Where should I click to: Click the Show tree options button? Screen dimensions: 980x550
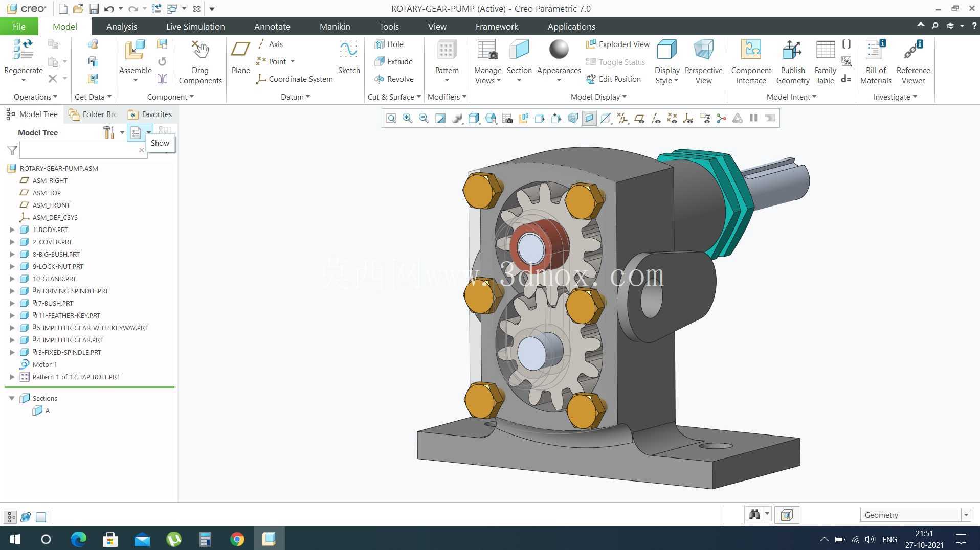pos(136,133)
